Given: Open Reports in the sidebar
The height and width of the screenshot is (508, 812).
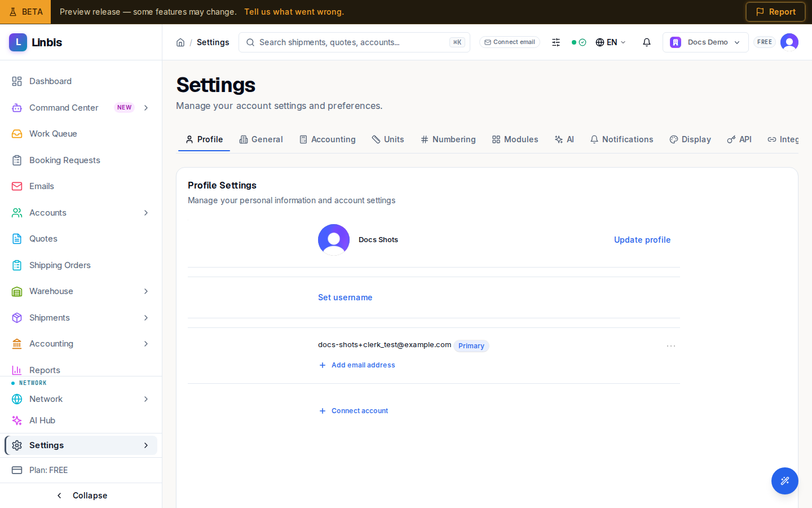Looking at the screenshot, I should click(81, 370).
